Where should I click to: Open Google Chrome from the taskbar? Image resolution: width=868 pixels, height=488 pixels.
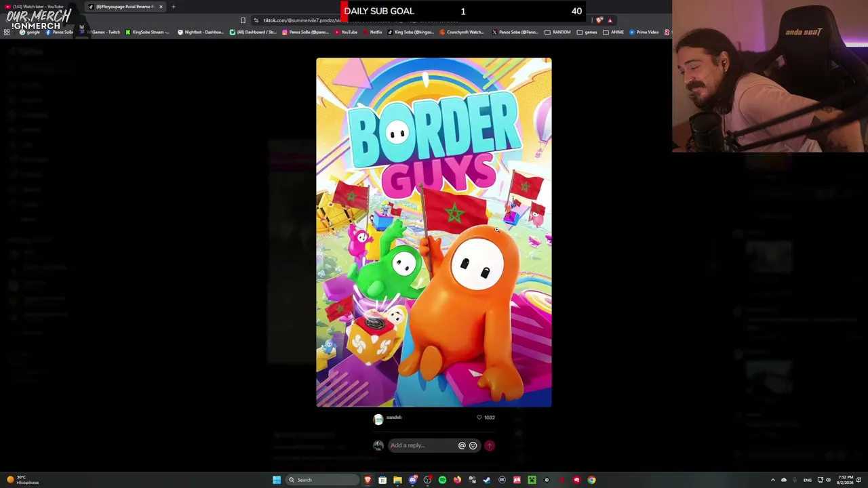[x=591, y=480]
